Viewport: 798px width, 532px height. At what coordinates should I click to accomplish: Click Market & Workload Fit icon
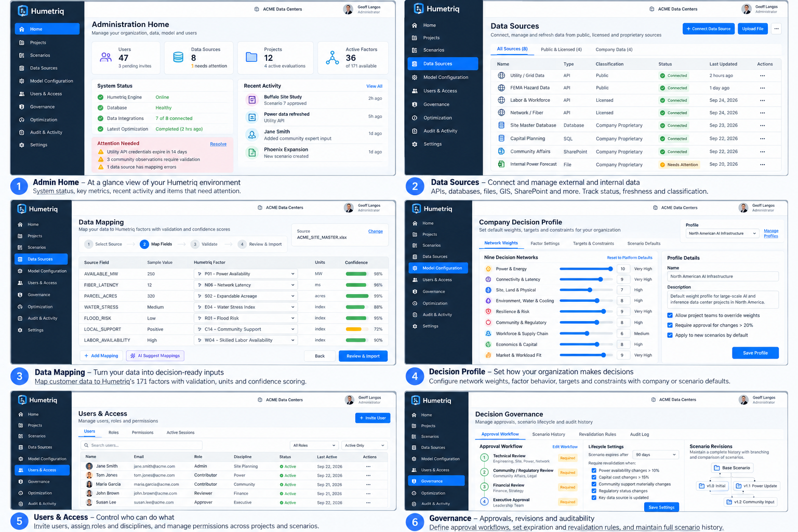click(x=488, y=355)
